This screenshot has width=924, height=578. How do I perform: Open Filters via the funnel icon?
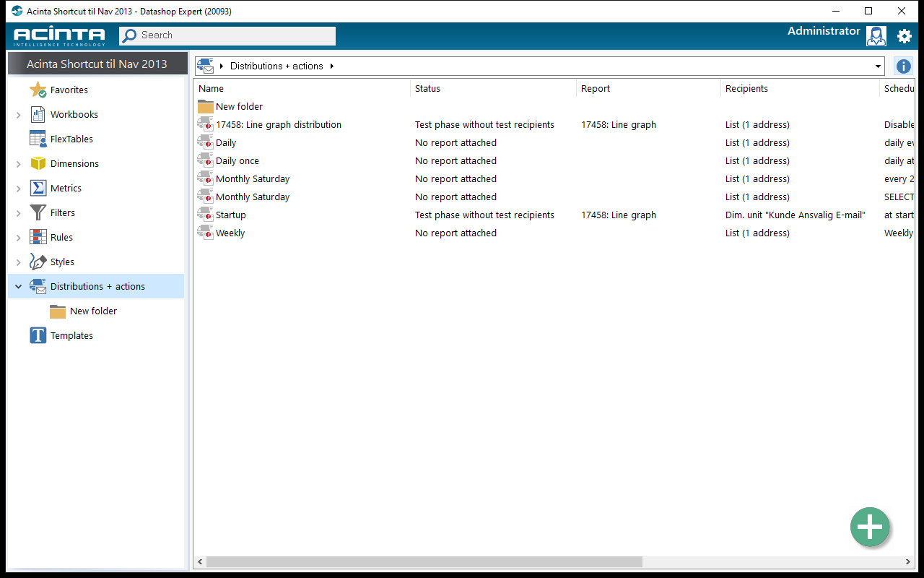click(x=38, y=213)
